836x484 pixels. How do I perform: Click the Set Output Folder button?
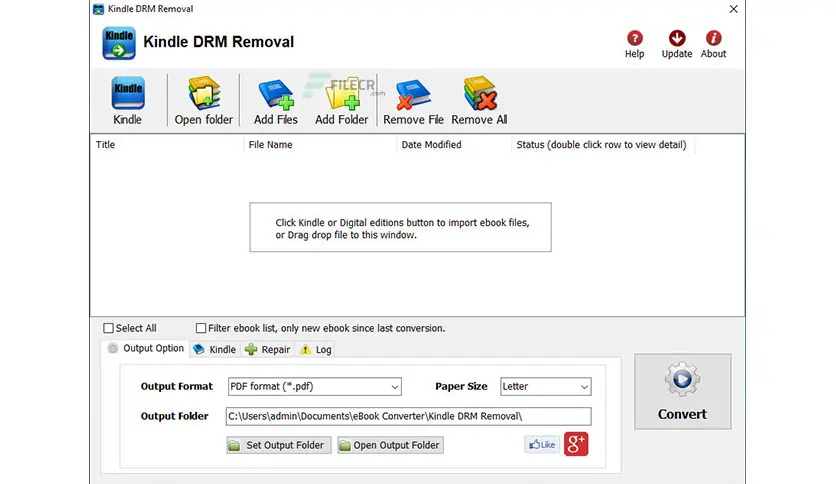tap(279, 445)
